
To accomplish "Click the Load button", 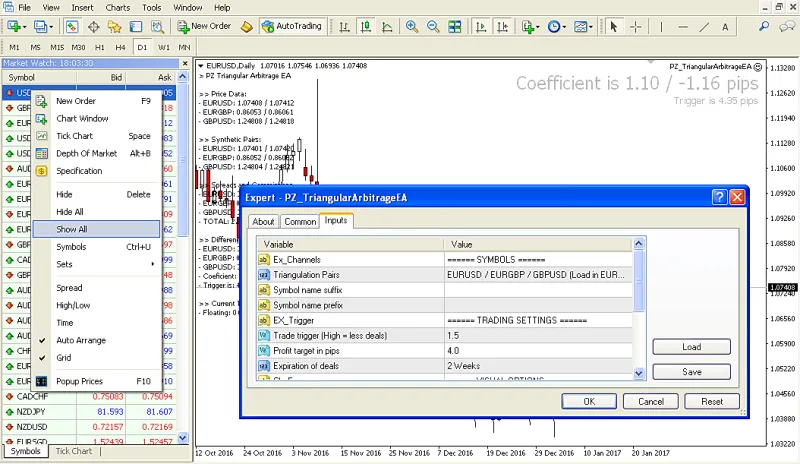I will (691, 347).
